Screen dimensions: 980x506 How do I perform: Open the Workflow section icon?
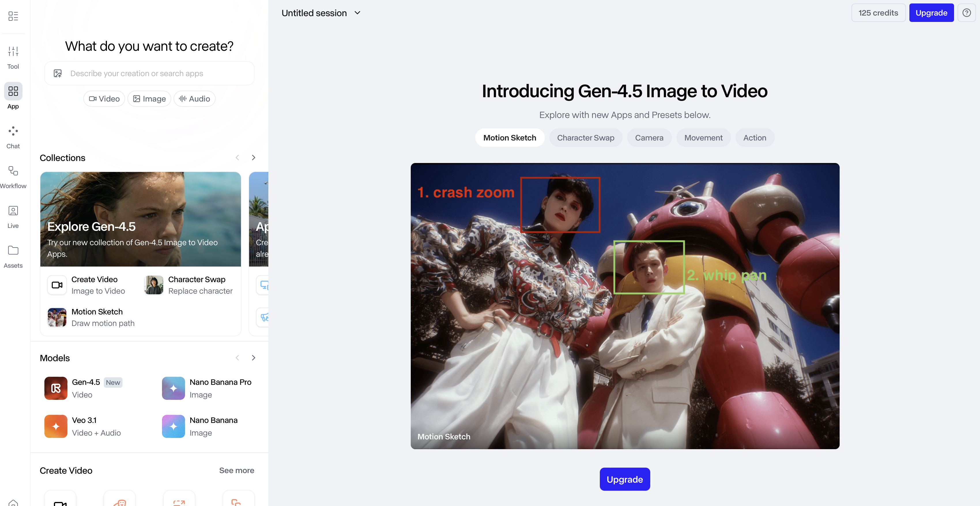[x=13, y=176]
